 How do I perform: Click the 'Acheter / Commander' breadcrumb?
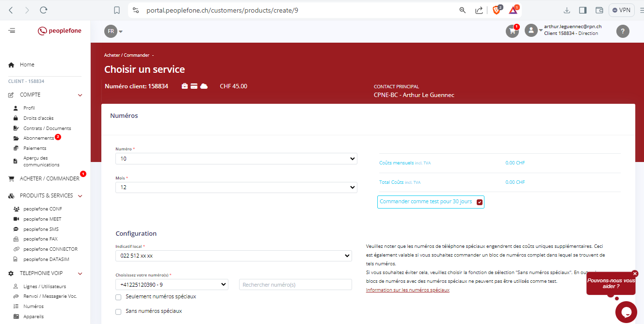pos(127,55)
